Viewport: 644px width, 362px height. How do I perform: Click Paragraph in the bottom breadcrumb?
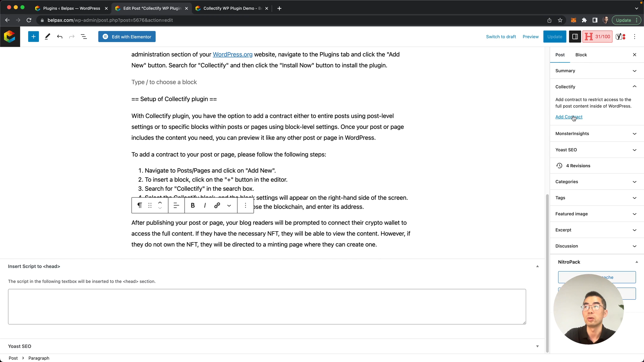click(39, 358)
